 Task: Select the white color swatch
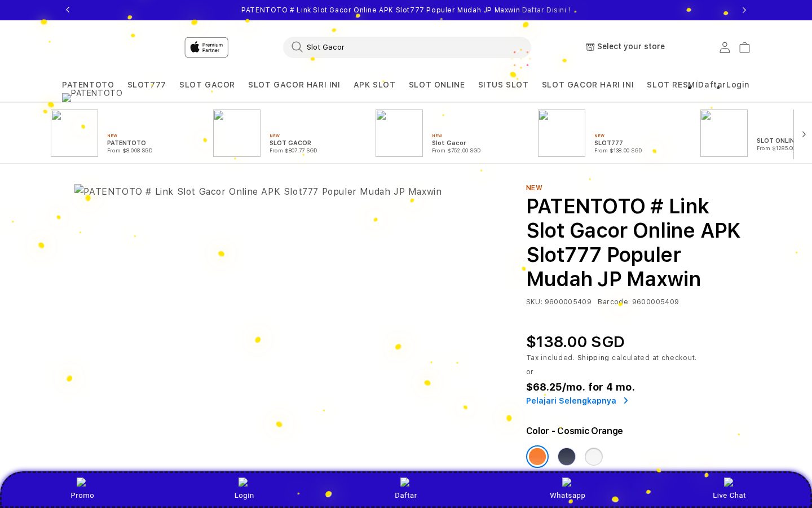click(x=594, y=457)
